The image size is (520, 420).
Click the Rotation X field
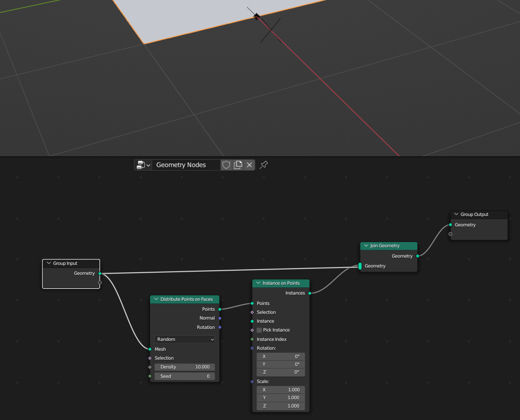point(280,357)
